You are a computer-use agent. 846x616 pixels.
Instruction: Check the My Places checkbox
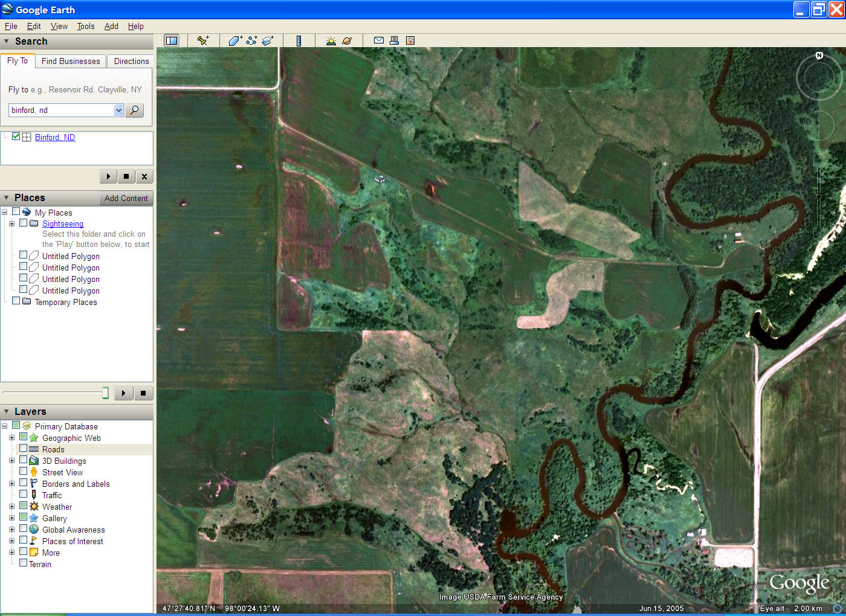(x=16, y=211)
